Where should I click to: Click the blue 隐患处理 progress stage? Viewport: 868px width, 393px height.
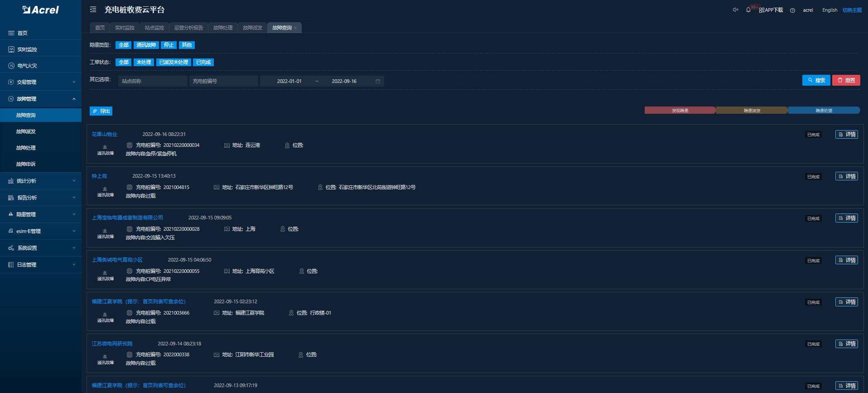[824, 110]
